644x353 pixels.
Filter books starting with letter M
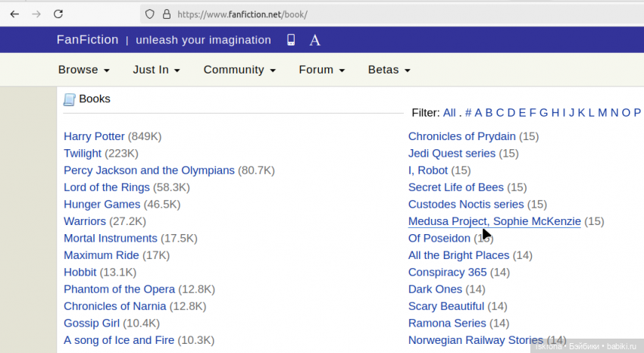tap(602, 113)
